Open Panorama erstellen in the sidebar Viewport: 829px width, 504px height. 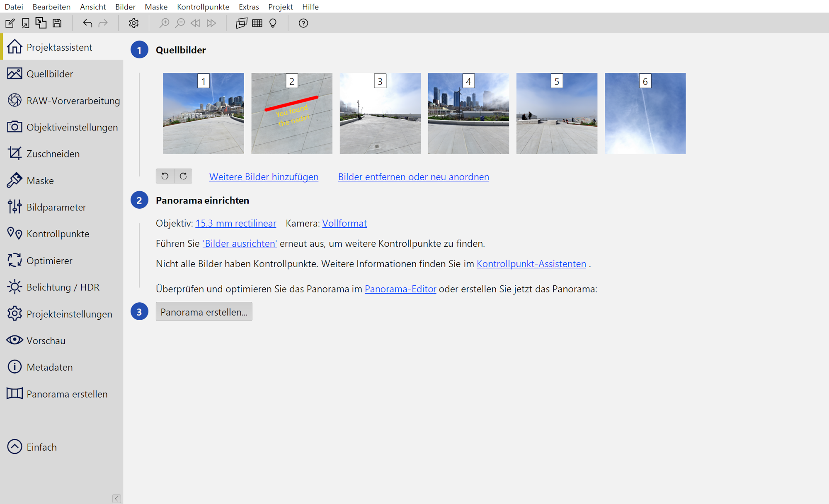pyautogui.click(x=62, y=394)
